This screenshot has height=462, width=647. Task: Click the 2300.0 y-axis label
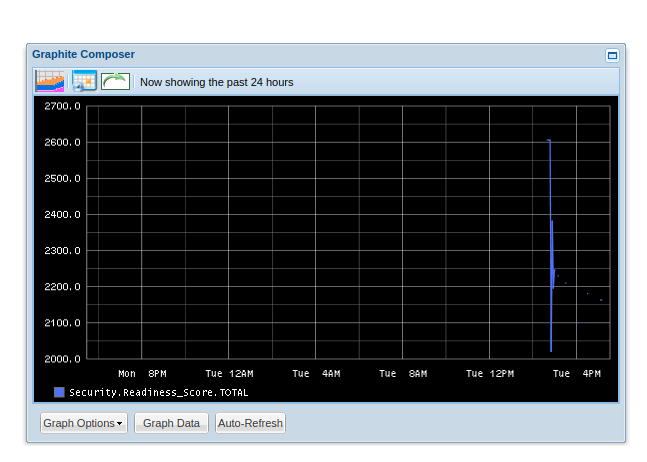[62, 251]
